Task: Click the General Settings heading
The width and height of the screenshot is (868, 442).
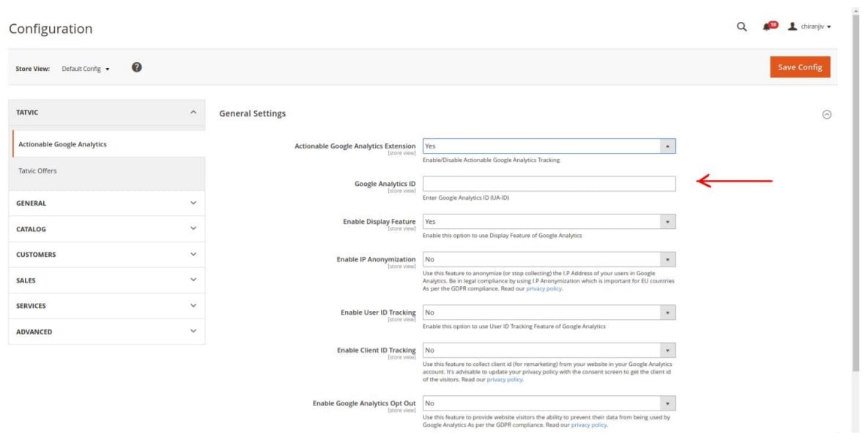Action: pos(253,113)
